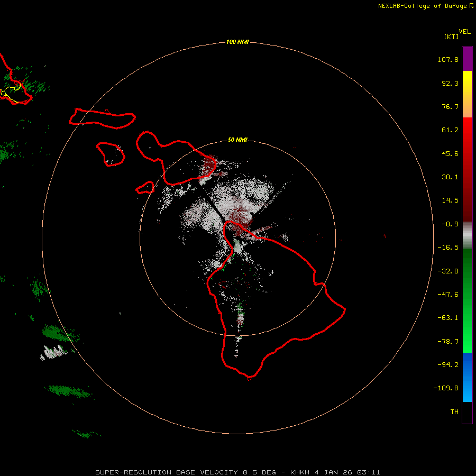The image size is (476, 476).
Task: Click the -32.0 legend value
Action: point(448,271)
